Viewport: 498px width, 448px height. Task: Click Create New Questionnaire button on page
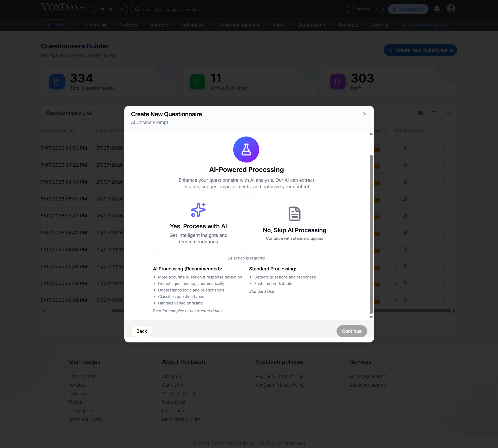pos(421,50)
